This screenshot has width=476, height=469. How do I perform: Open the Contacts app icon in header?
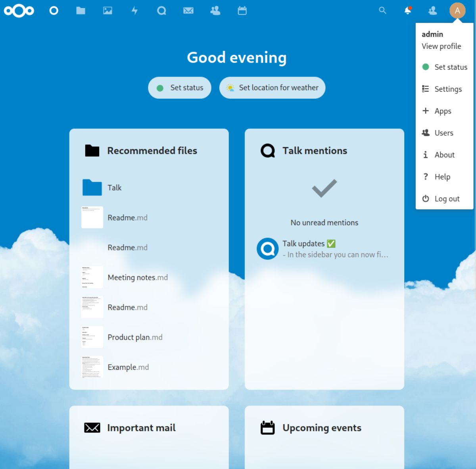click(215, 11)
